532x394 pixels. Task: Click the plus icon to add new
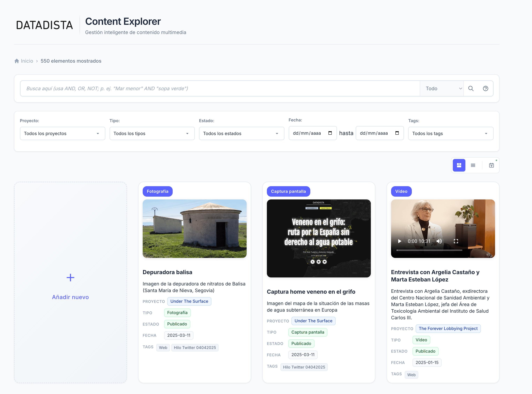point(70,278)
